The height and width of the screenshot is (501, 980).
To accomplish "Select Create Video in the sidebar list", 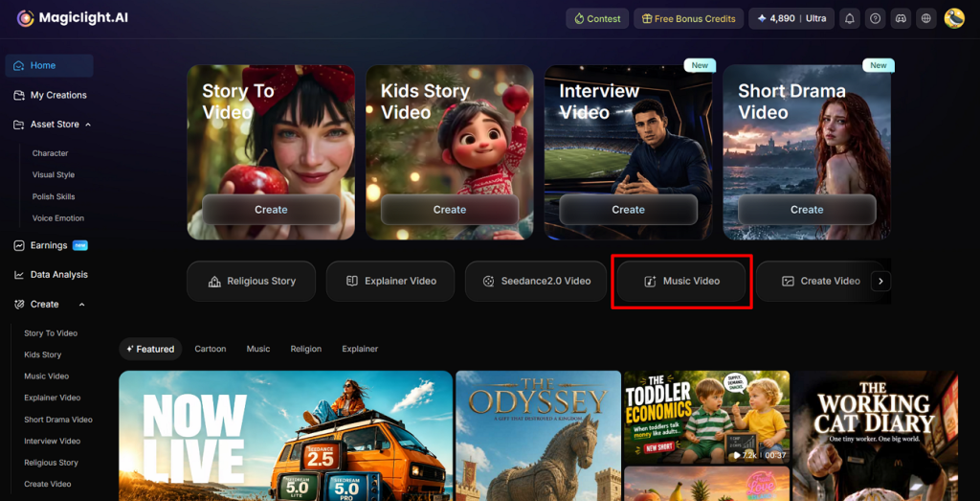I will click(48, 484).
